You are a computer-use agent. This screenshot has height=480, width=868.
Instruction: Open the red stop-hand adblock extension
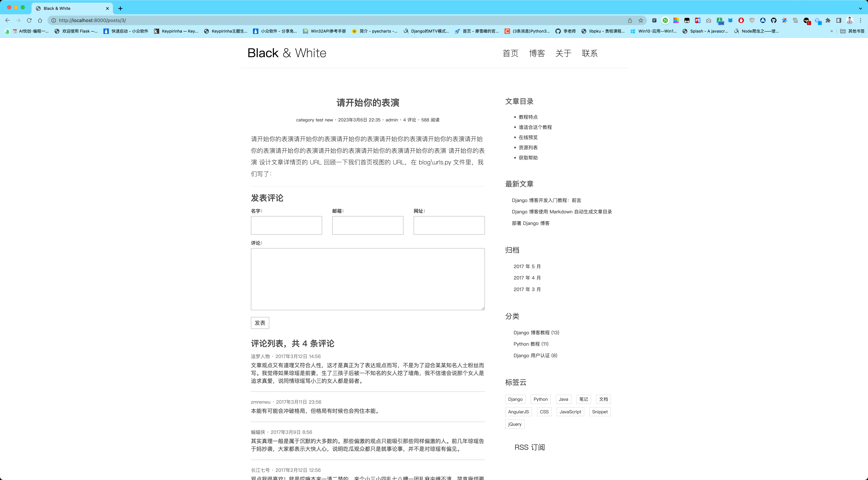point(741,21)
